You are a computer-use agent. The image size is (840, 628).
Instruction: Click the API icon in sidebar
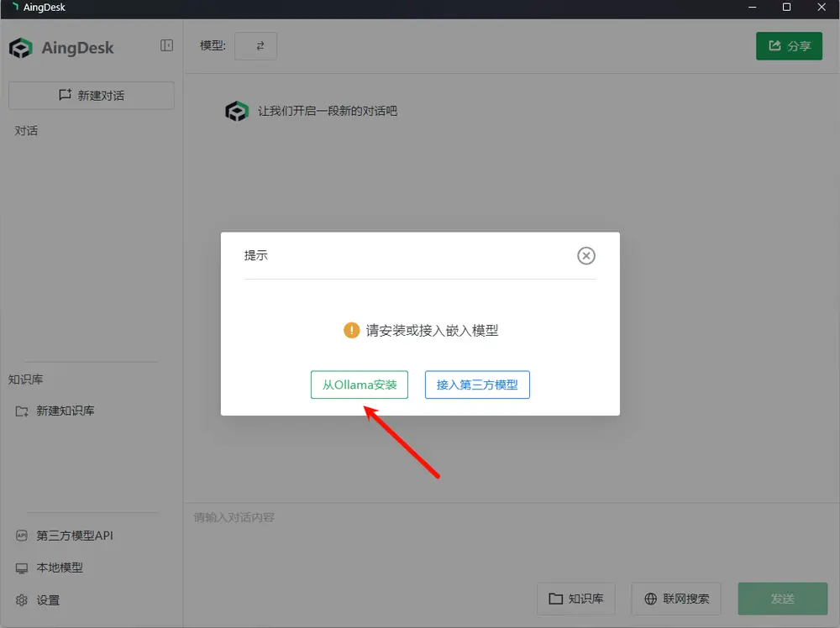coord(22,536)
